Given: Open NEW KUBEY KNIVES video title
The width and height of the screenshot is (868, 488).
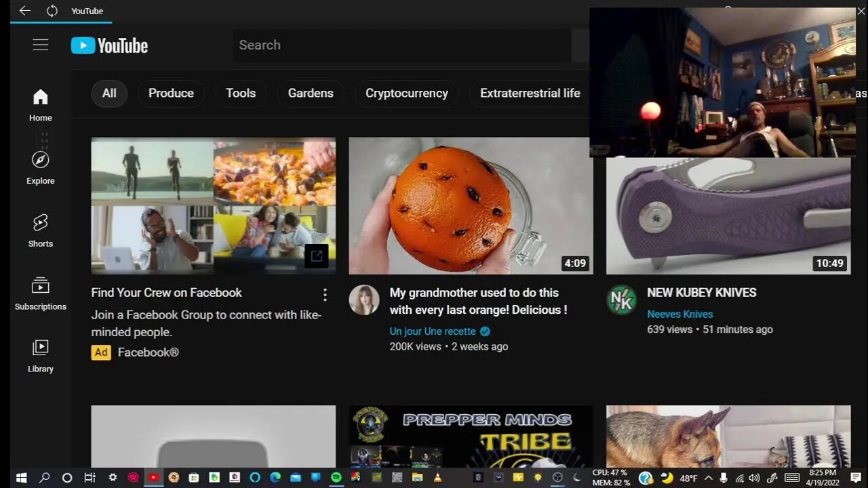Looking at the screenshot, I should click(x=702, y=293).
